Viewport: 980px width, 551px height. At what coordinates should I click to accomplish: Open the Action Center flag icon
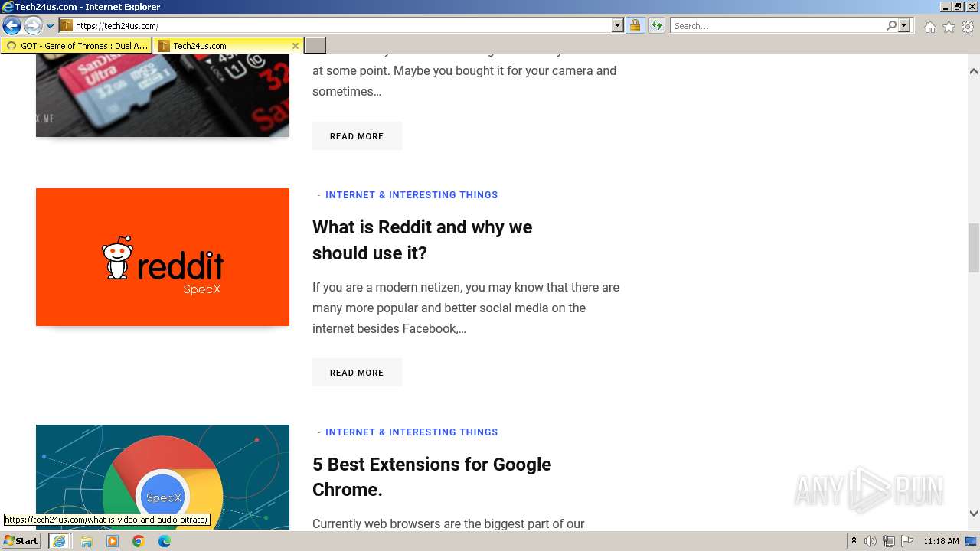point(907,541)
